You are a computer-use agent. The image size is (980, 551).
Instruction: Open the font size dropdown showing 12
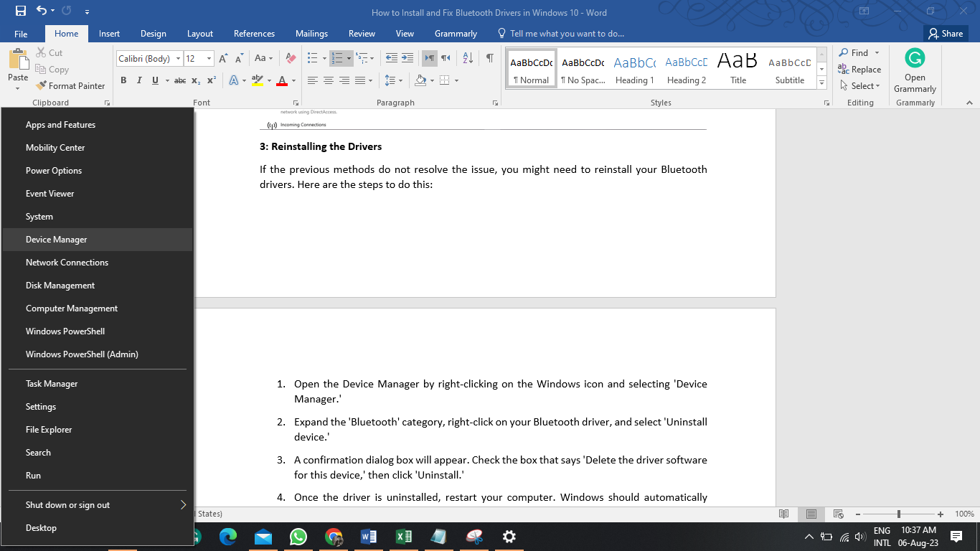209,59
